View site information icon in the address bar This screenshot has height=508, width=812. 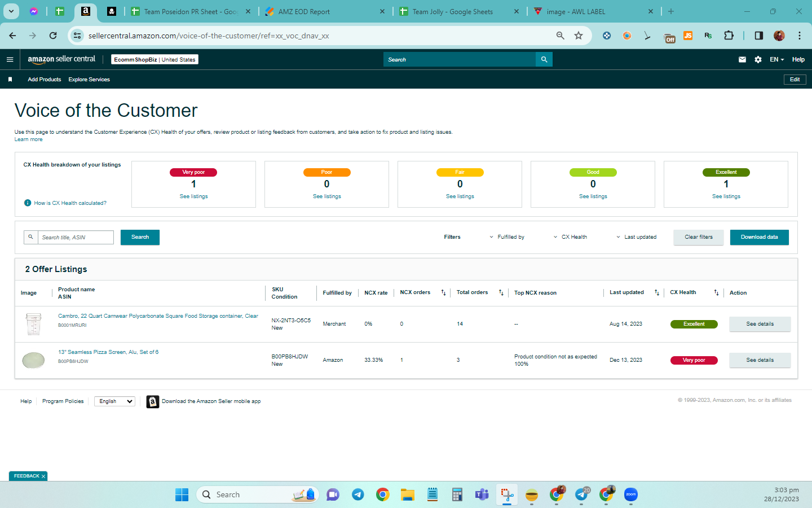[77, 36]
